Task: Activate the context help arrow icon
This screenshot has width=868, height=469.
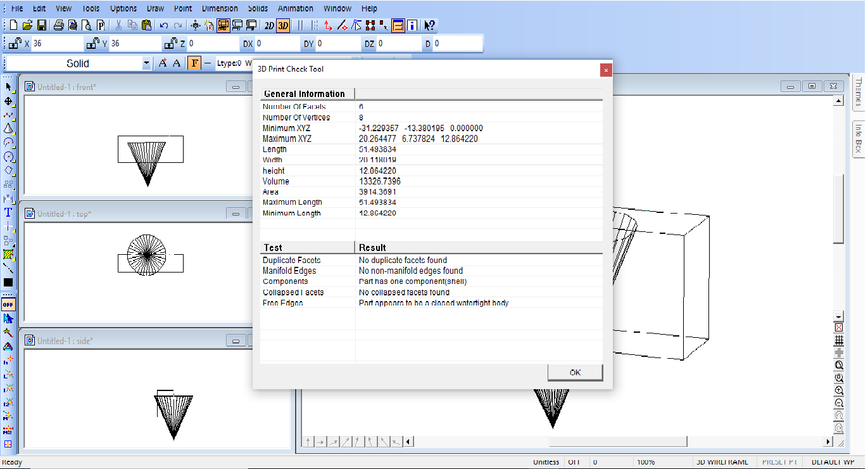Action: coord(428,26)
